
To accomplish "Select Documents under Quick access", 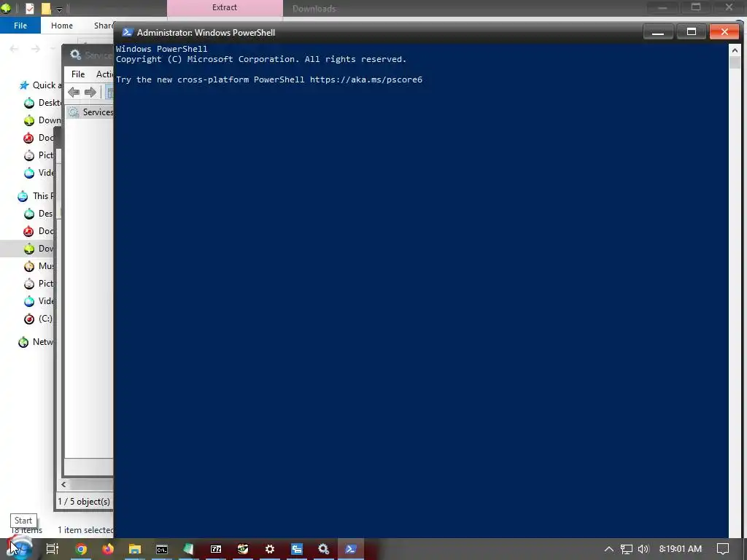I will pos(39,138).
